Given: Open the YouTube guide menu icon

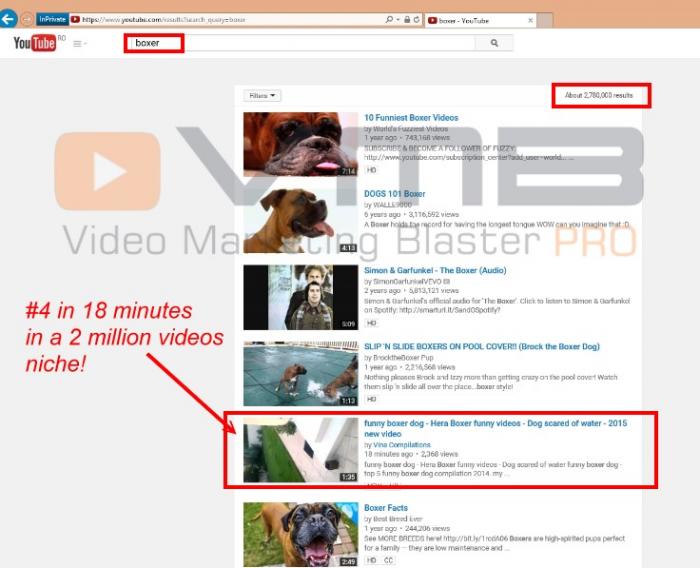Looking at the screenshot, I should point(79,44).
